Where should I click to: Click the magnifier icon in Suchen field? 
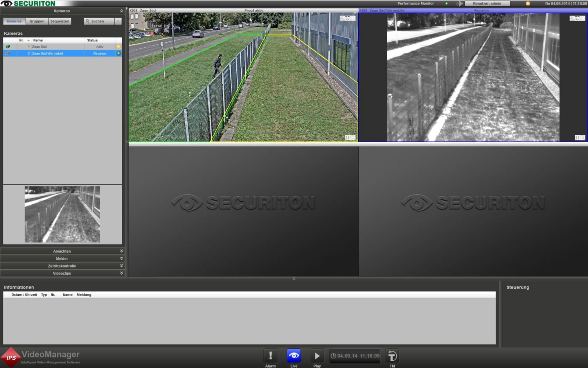coord(88,21)
